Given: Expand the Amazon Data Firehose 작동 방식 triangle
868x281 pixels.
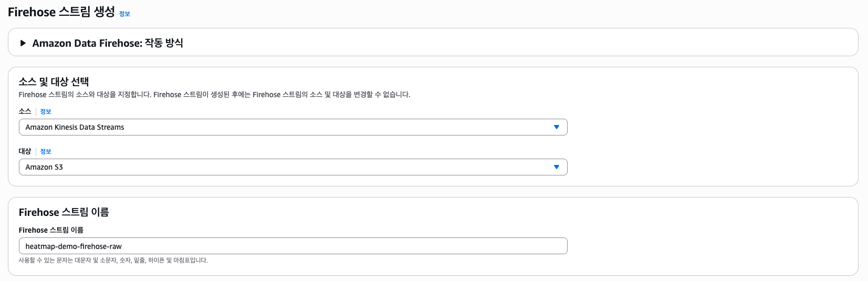Looking at the screenshot, I should click(x=23, y=43).
